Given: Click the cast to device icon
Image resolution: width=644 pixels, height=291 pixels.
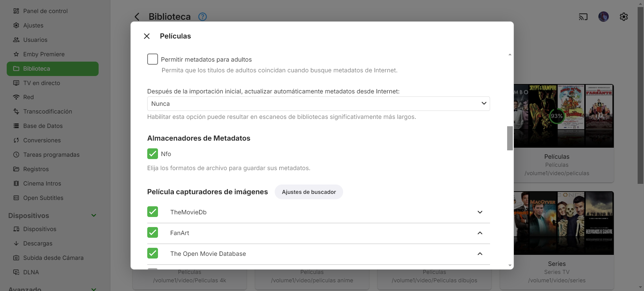Looking at the screenshot, I should click(x=583, y=17).
